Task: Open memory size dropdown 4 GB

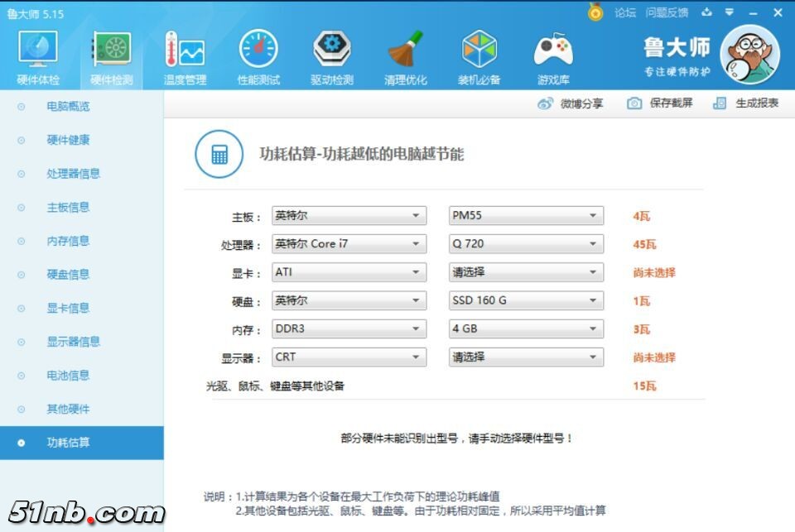Action: 527,328
